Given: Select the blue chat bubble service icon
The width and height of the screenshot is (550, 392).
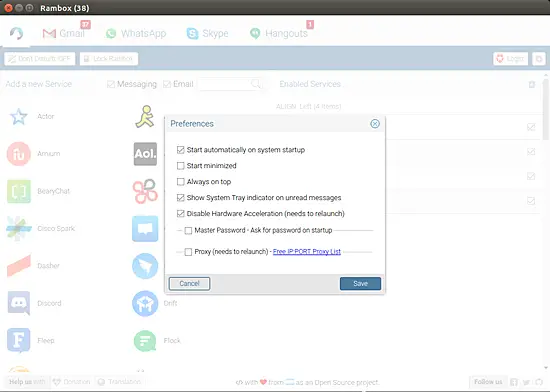Looking at the screenshot, I should (x=145, y=229).
